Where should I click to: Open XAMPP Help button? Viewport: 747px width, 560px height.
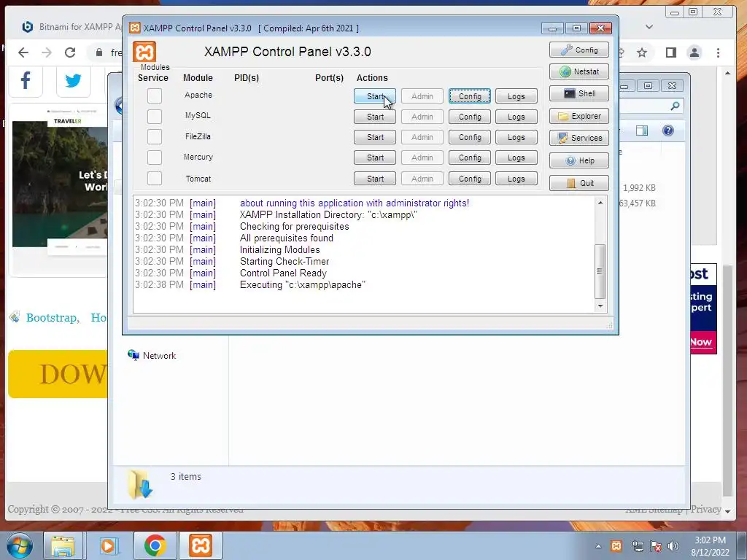pos(578,160)
